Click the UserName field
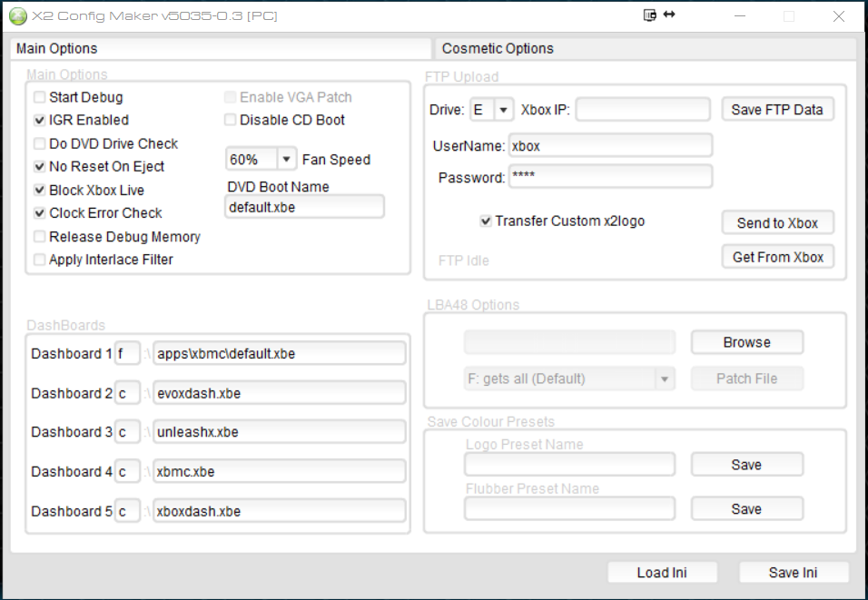This screenshot has width=868, height=600. (x=610, y=145)
